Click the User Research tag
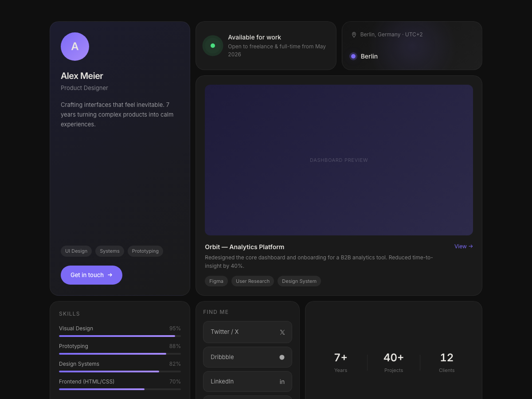This screenshot has width=532, height=399. click(x=253, y=281)
